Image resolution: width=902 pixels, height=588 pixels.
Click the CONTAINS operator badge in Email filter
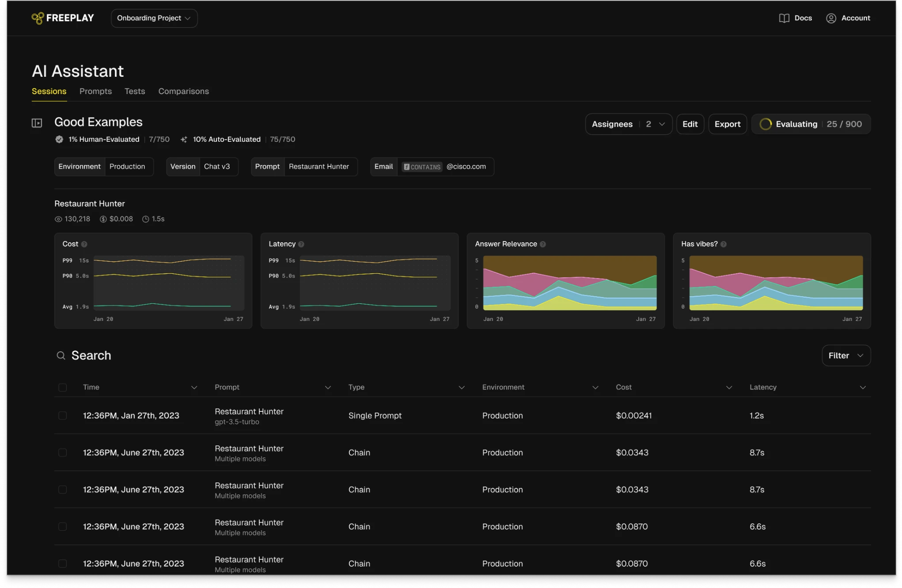[x=422, y=167]
